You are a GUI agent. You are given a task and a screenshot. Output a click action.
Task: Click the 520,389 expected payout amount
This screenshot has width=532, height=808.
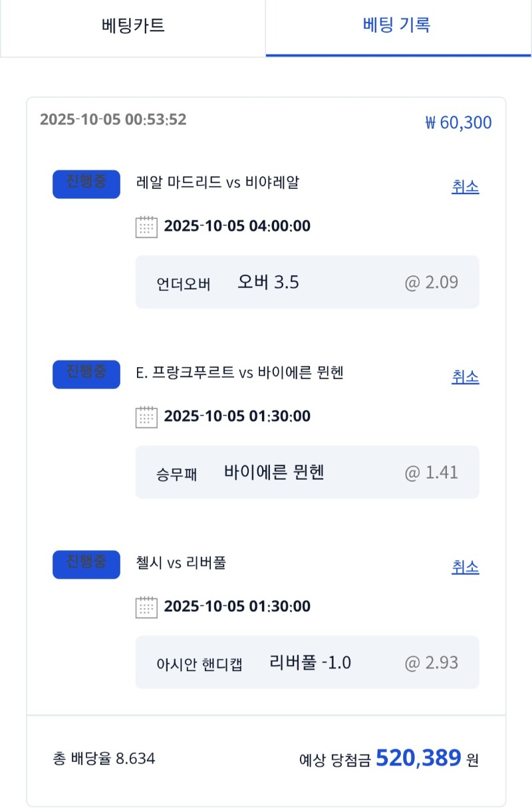[418, 757]
